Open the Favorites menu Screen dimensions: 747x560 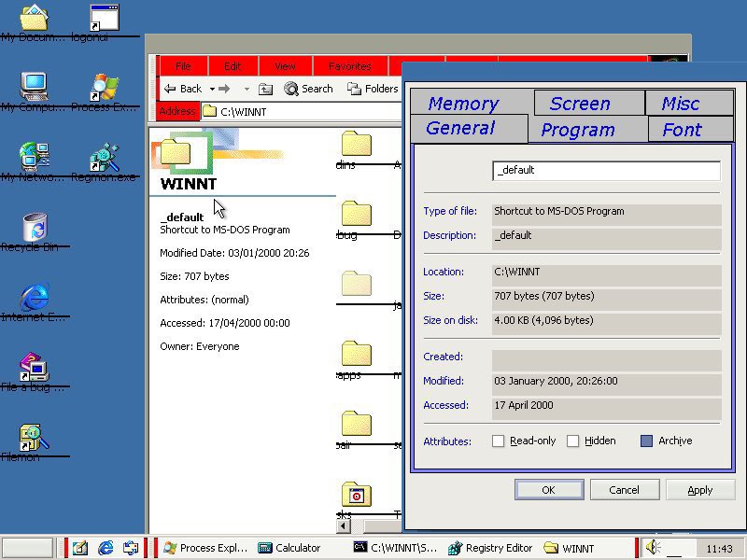[x=350, y=65]
